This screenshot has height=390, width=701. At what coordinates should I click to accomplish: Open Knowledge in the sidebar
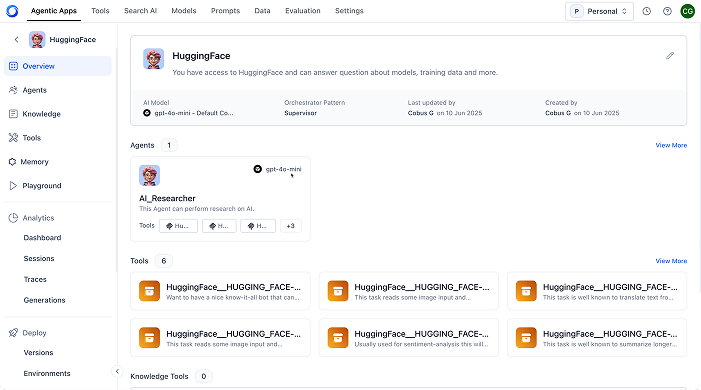click(x=58, y=114)
